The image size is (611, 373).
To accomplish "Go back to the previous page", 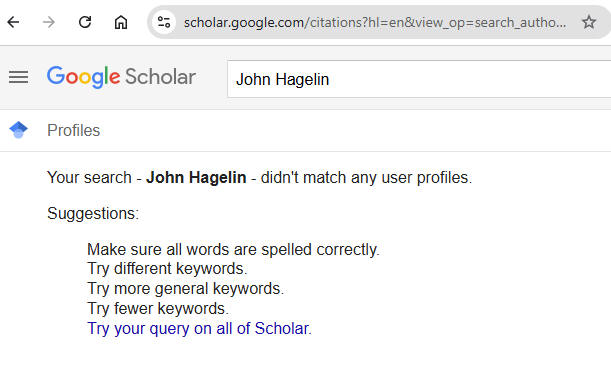I will point(13,22).
